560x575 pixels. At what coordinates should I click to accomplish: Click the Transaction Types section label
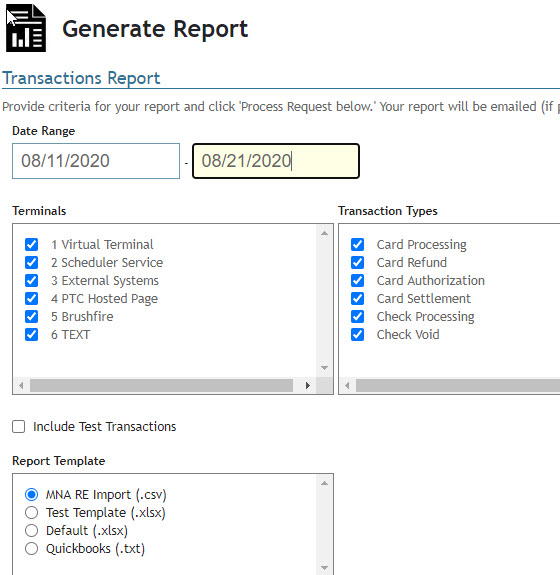pos(388,211)
